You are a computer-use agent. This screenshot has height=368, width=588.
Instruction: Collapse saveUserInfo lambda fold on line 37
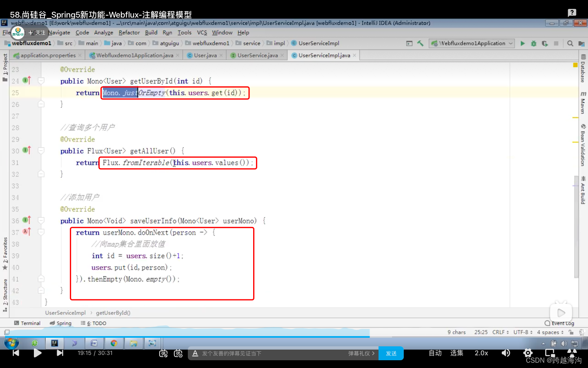click(x=41, y=232)
